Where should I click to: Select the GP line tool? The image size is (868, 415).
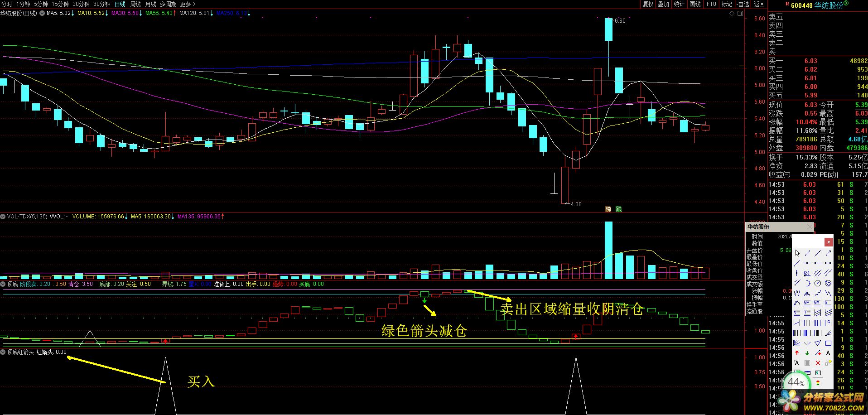807,303
